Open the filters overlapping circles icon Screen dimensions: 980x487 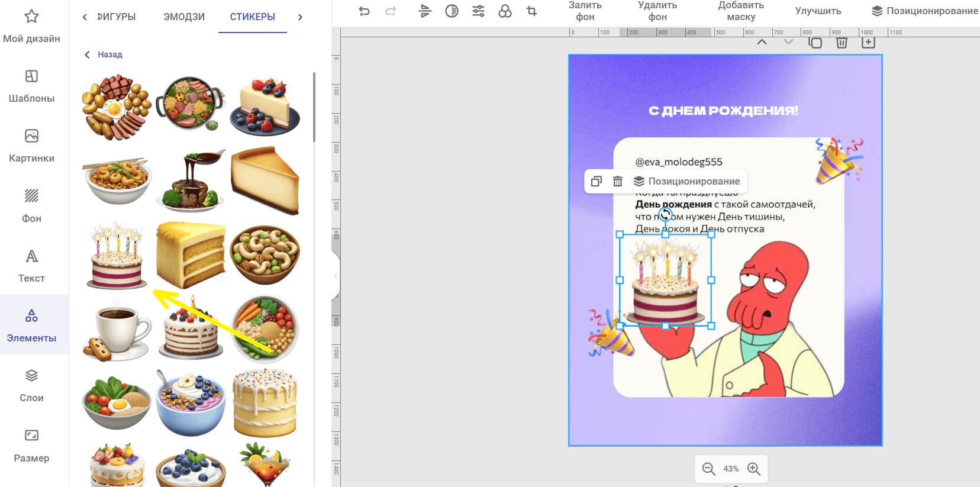505,11
